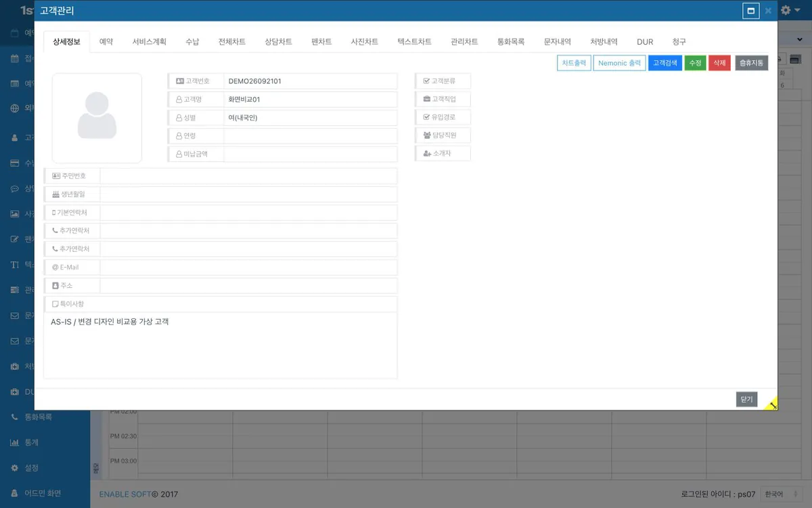Click the Nemonic 출력 button
This screenshot has width=812, height=508.
[619, 63]
